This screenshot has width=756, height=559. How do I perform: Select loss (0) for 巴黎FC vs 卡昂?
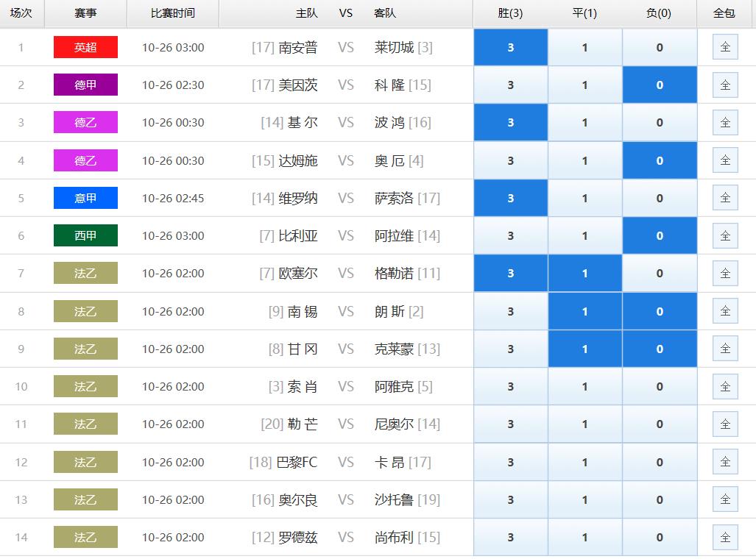[660, 462]
